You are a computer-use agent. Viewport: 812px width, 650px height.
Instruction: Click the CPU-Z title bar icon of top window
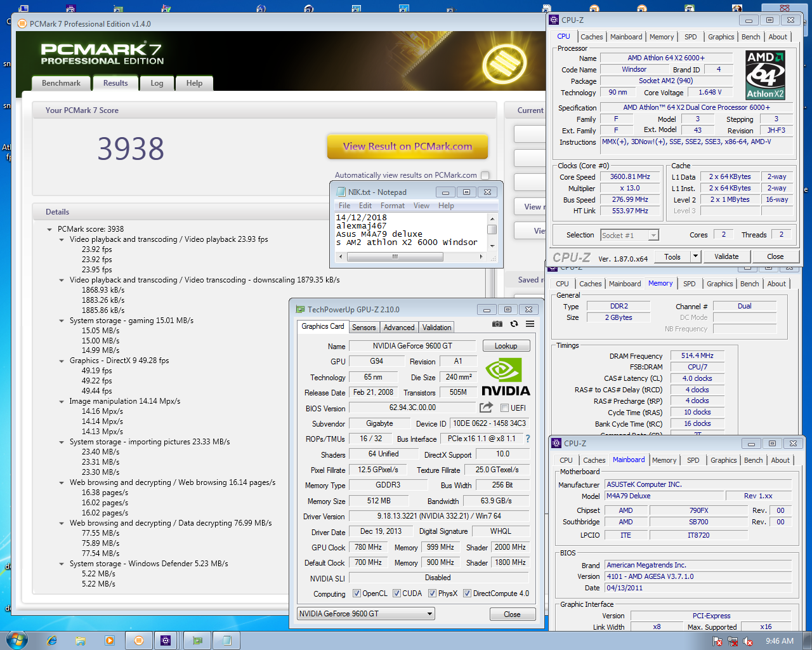[554, 20]
